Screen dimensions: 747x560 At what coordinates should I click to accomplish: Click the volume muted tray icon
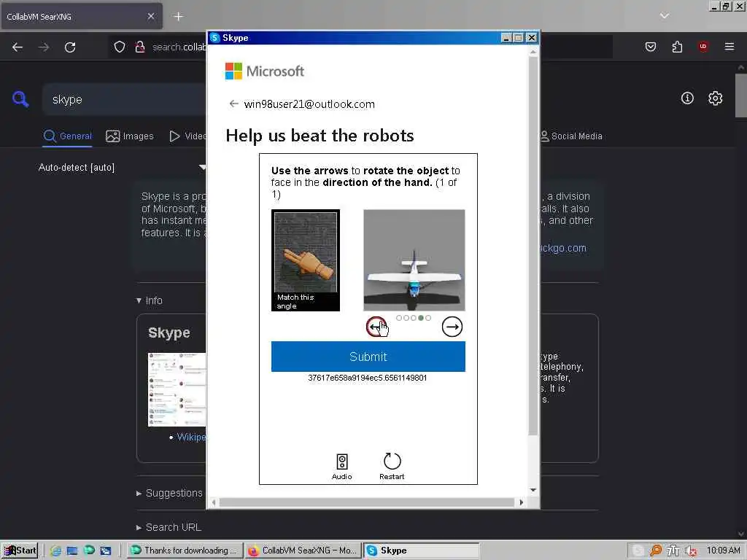pos(690,551)
